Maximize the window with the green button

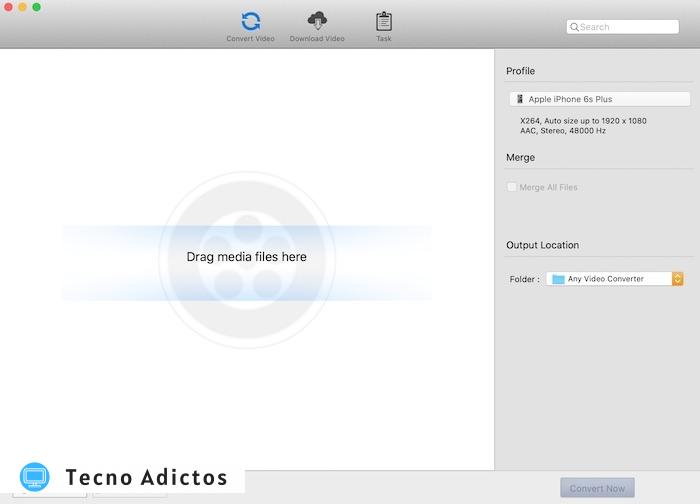(x=37, y=7)
